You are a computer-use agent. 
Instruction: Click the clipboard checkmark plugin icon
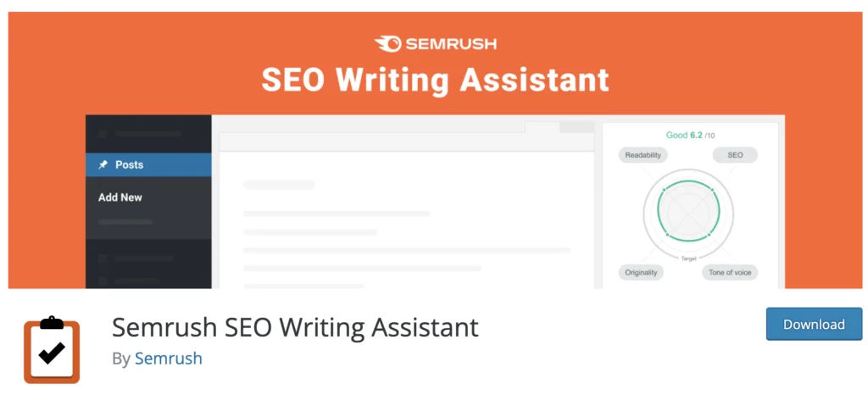click(x=52, y=348)
